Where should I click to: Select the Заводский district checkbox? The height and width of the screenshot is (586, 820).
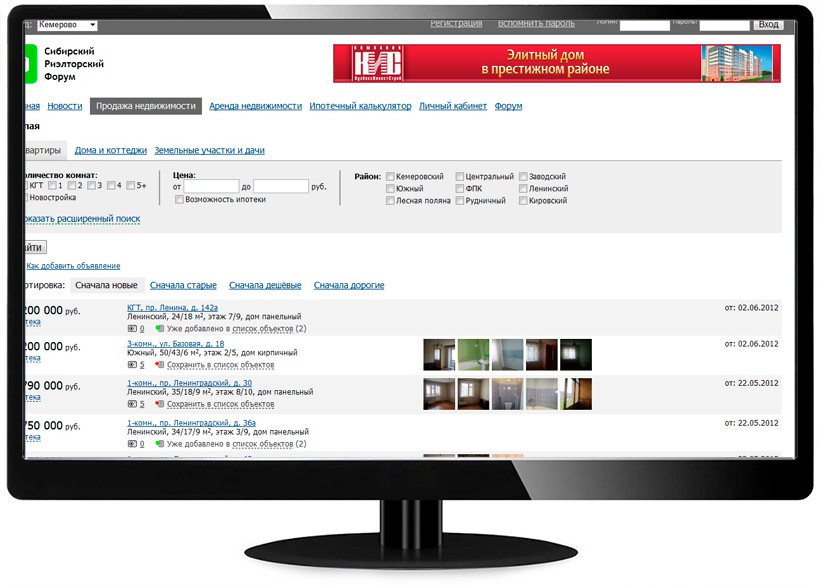point(523,177)
